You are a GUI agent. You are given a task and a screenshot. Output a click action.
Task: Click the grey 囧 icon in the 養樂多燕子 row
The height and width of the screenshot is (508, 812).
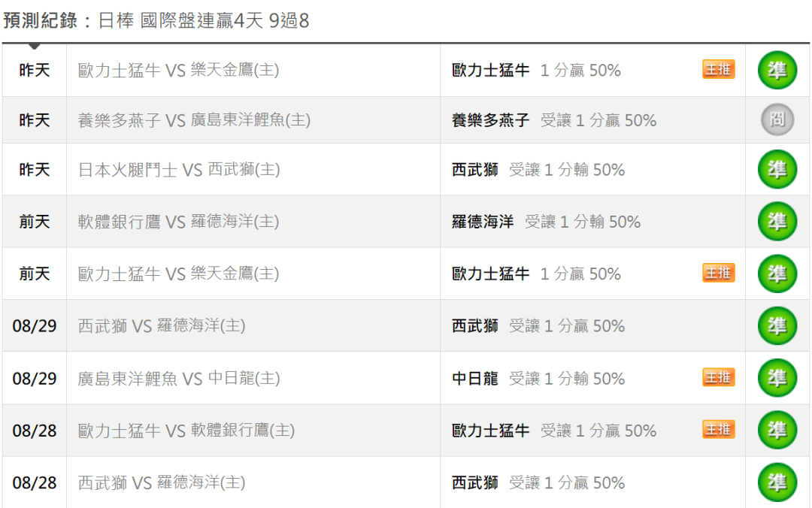click(x=777, y=119)
